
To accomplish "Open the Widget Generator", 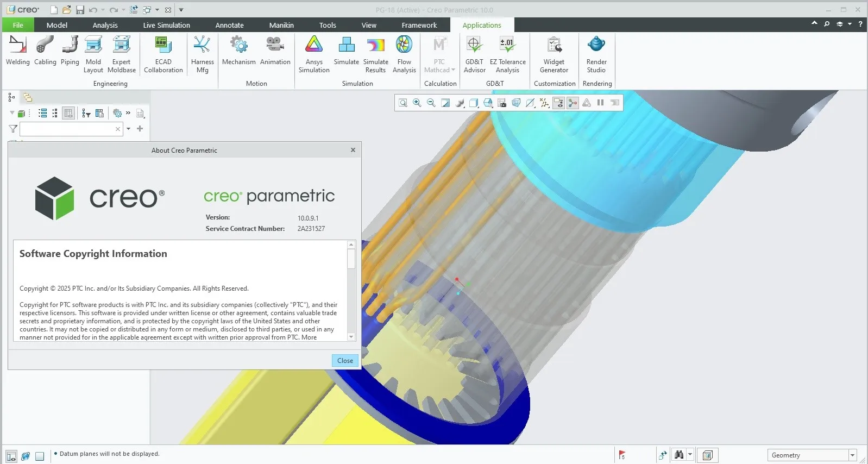I will pyautogui.click(x=554, y=54).
